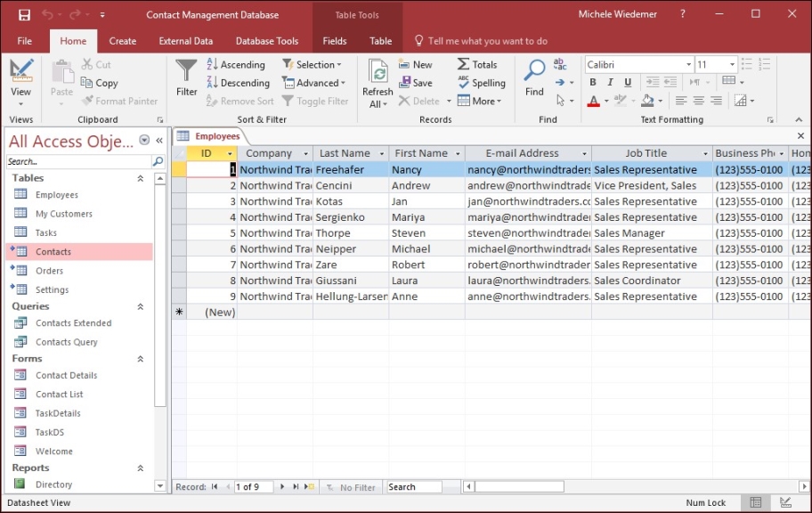The width and height of the screenshot is (812, 513).
Task: Click Refresh All icon
Action: [x=378, y=71]
